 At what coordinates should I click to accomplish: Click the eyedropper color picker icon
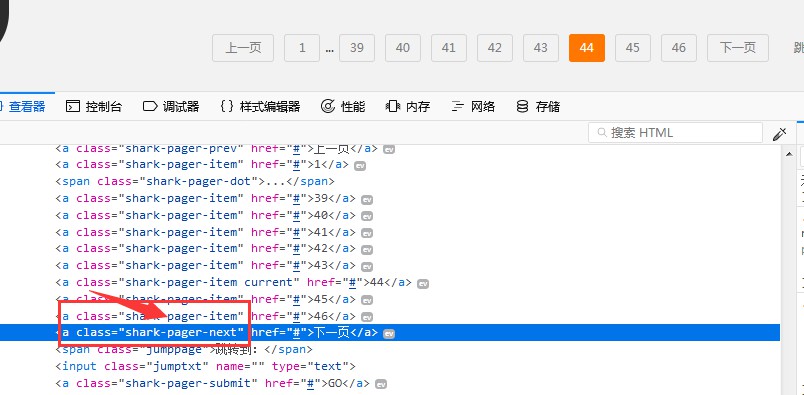tap(779, 134)
